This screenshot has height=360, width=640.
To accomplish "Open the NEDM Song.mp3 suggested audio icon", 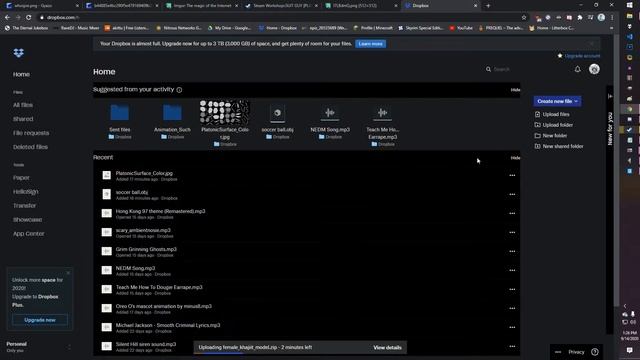I will 330,113.
